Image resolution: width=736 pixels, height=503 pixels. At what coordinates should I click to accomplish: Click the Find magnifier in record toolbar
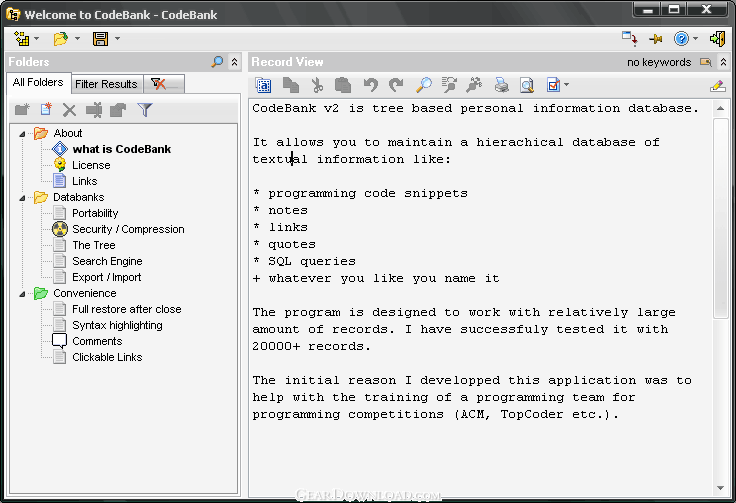pos(424,85)
